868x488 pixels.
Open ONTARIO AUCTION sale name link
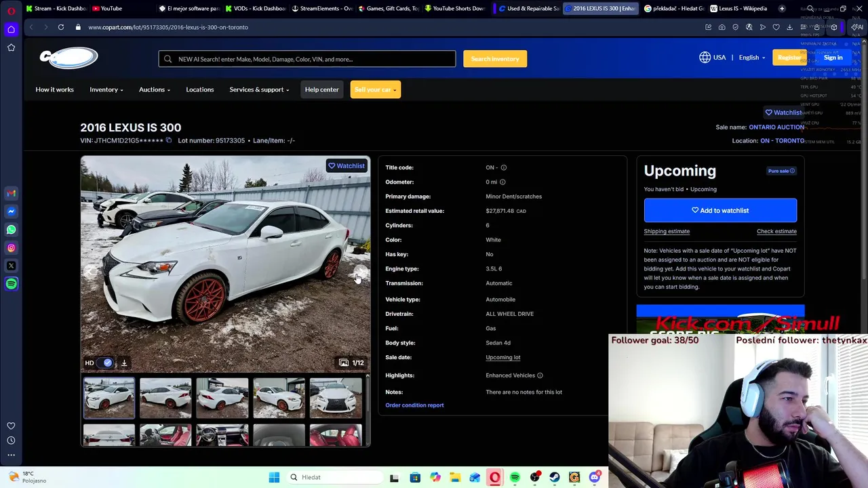click(x=776, y=127)
